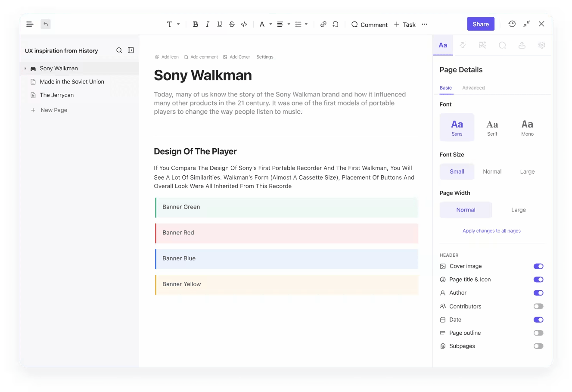Open the list type dropdown

[x=302, y=25]
